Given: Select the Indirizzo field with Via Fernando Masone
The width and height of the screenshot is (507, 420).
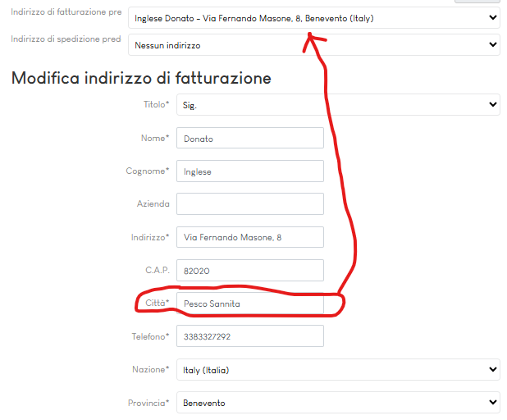Looking at the screenshot, I should 249,237.
